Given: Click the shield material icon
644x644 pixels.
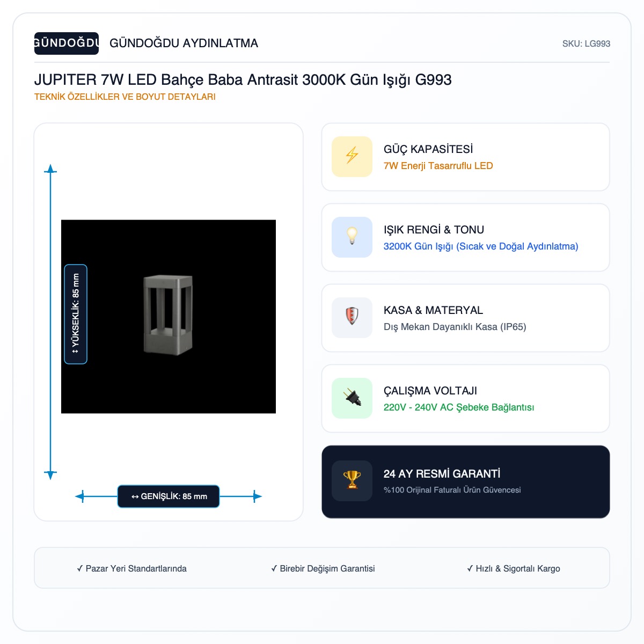Looking at the screenshot, I should pos(352,318).
